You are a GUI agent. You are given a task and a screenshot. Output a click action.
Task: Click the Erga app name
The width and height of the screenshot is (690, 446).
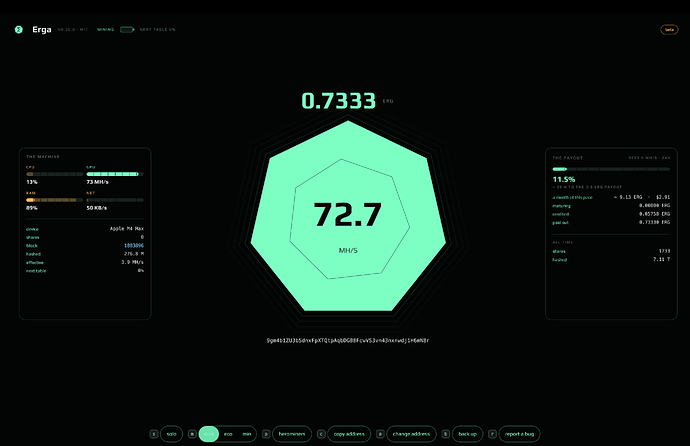[42, 29]
